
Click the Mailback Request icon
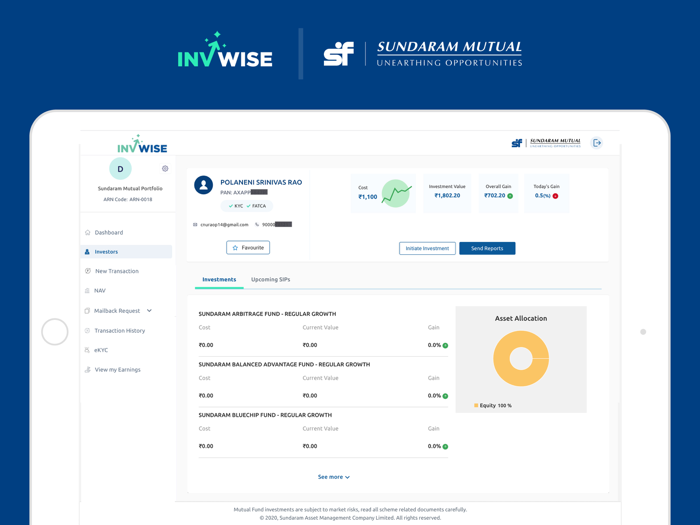(x=87, y=311)
